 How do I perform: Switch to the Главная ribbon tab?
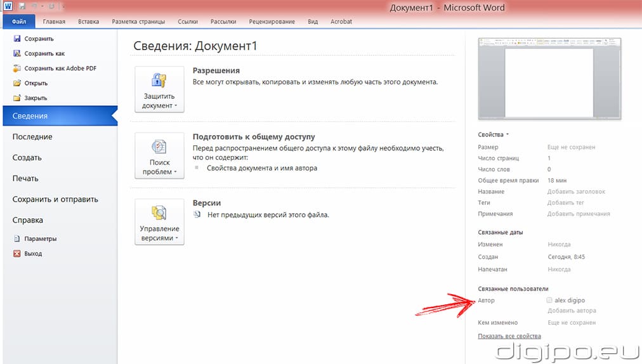coord(54,22)
